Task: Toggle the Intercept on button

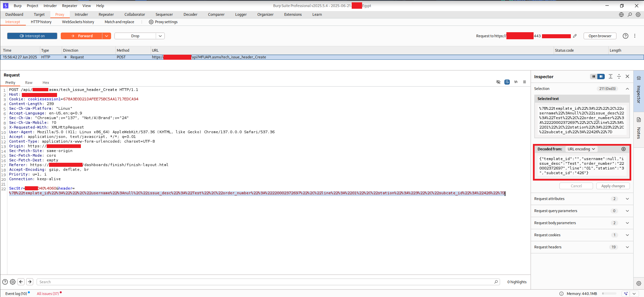Action: [x=32, y=36]
